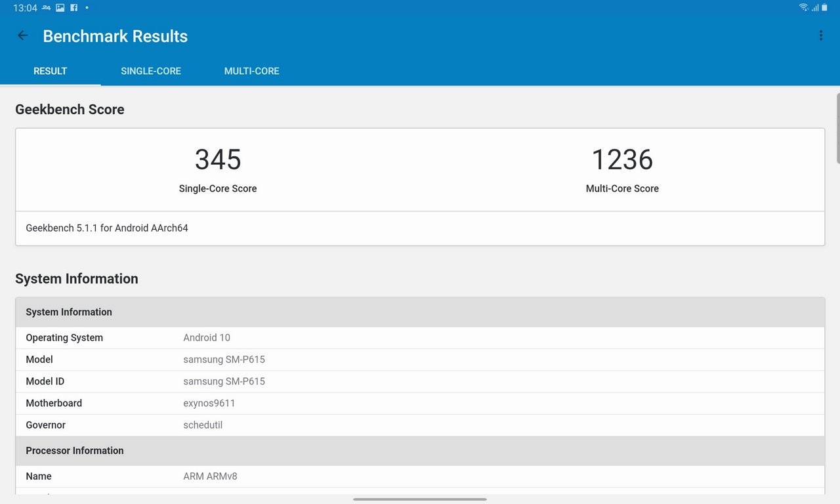840x504 pixels.
Task: Tap the schedutil value
Action: coord(203,425)
